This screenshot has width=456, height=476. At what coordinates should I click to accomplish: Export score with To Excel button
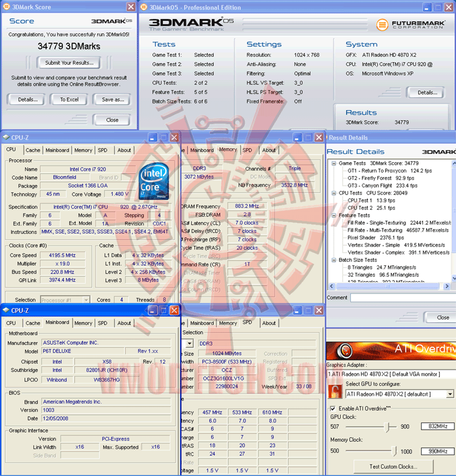(69, 99)
